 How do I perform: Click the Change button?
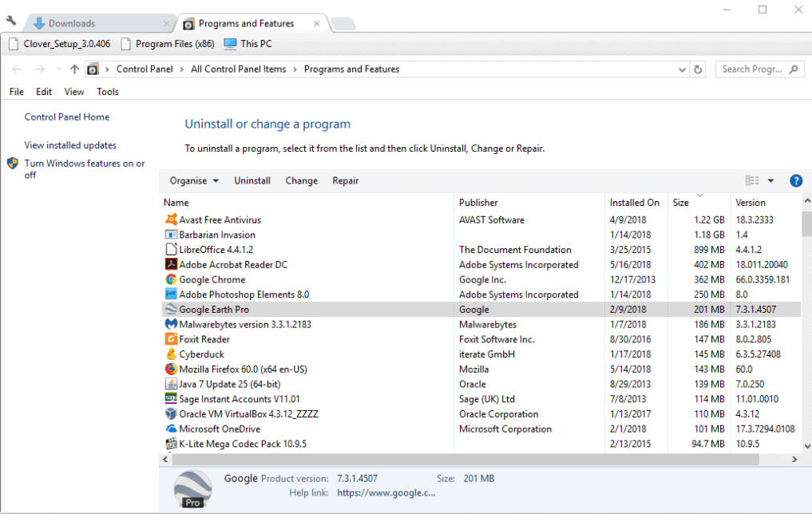[301, 180]
